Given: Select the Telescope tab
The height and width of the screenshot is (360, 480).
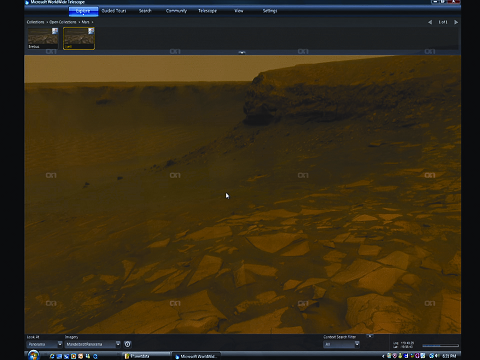Looking at the screenshot, I should (x=207, y=11).
